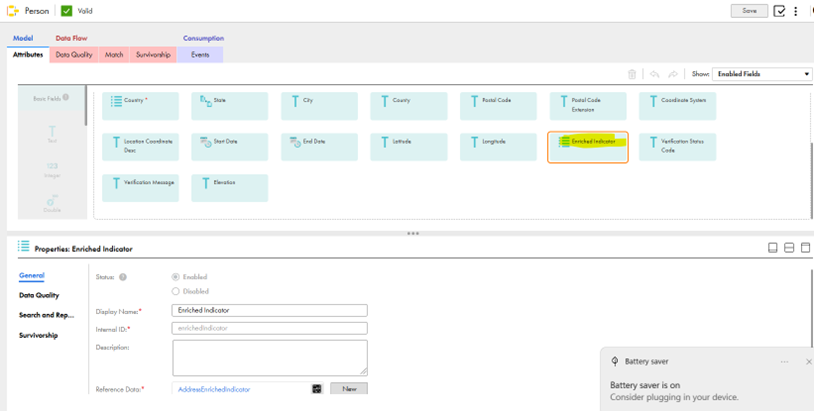The width and height of the screenshot is (814, 411).
Task: Select the Location Coordinate Desc field card
Action: (140, 147)
